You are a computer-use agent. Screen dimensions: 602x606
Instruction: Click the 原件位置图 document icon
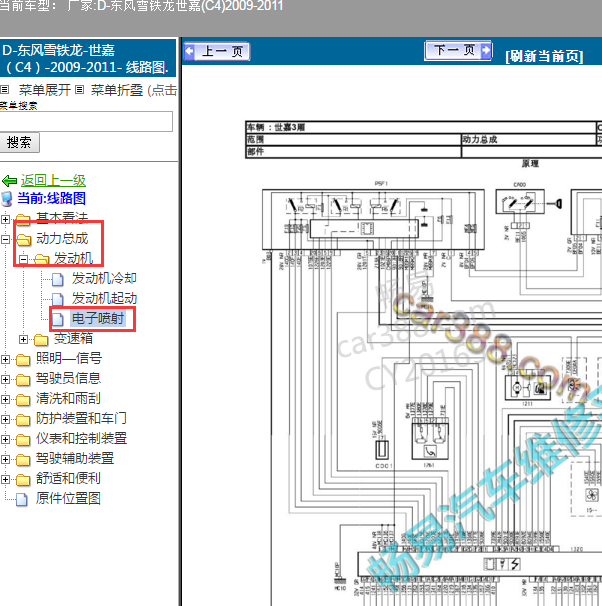coord(22,499)
